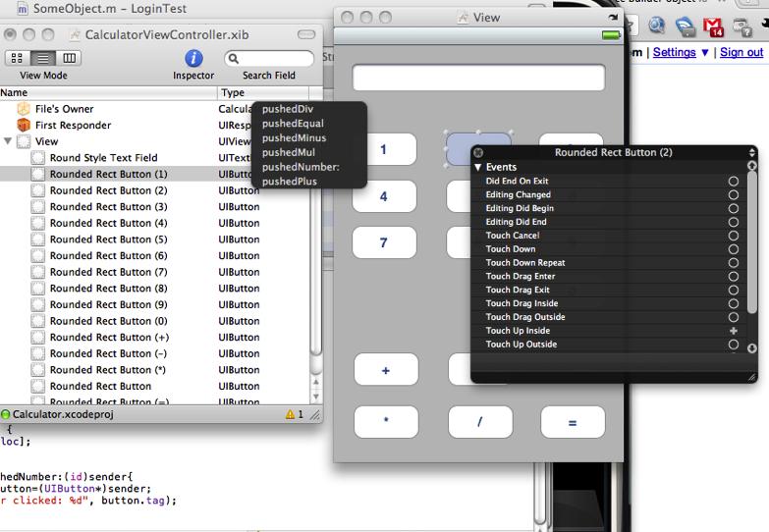Viewport: 769px width, 532px height.
Task: Select Round Style Text Field row
Action: point(155,157)
